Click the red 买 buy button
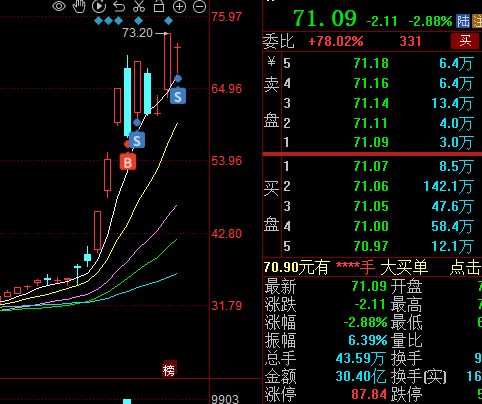Viewport: 482px width, 404px height. [465, 41]
